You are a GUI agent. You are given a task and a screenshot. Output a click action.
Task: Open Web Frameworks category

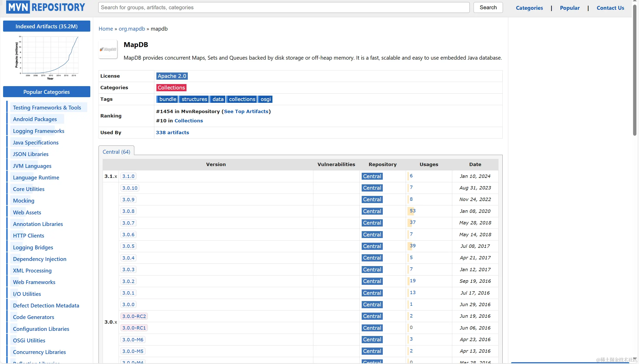pyautogui.click(x=34, y=282)
